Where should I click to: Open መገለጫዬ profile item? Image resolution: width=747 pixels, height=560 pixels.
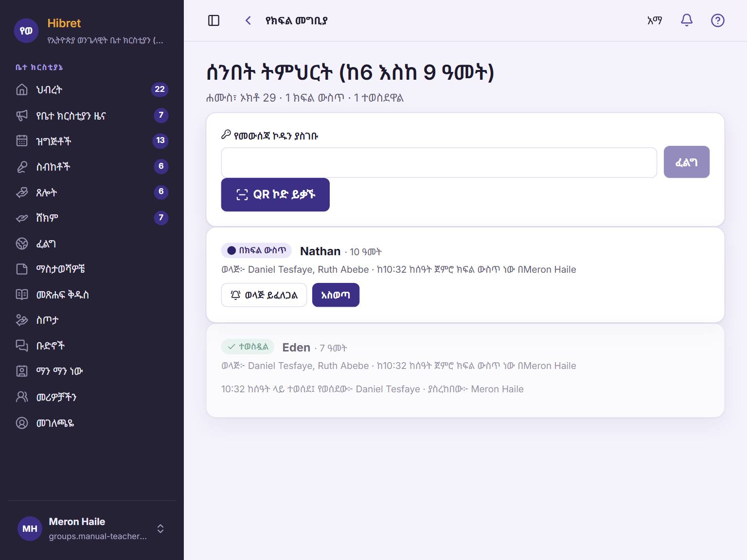(92, 423)
